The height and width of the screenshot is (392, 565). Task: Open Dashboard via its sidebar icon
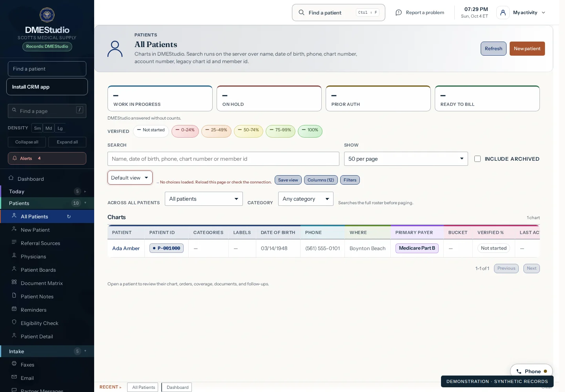point(11,178)
